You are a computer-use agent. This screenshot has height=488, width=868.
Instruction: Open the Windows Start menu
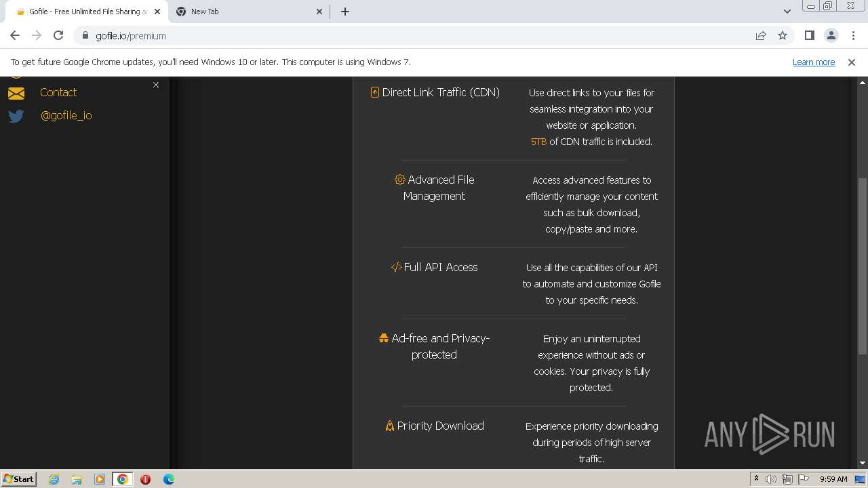(18, 479)
